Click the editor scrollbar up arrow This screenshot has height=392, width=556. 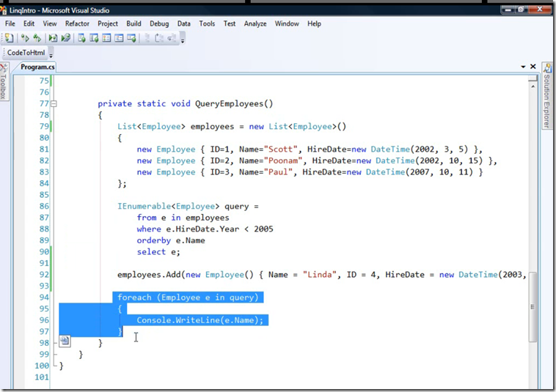point(533,86)
